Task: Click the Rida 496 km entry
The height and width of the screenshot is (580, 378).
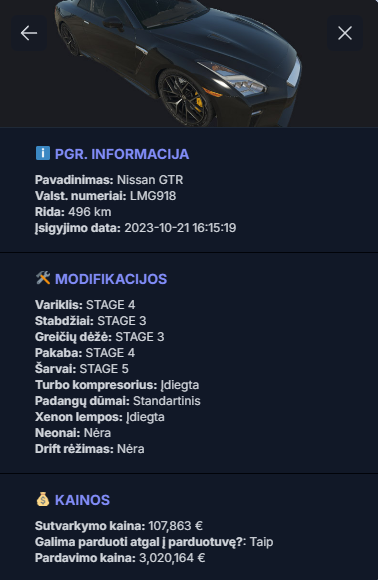Action: [x=73, y=212]
